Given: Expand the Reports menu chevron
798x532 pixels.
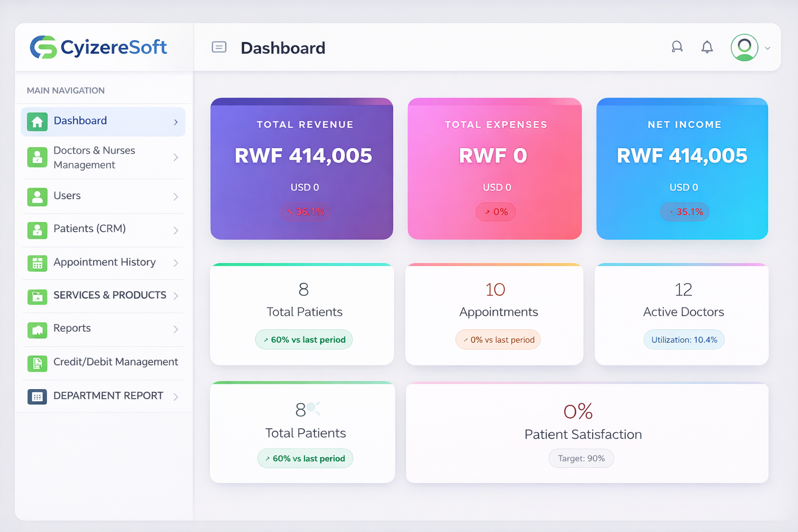Looking at the screenshot, I should click(176, 329).
